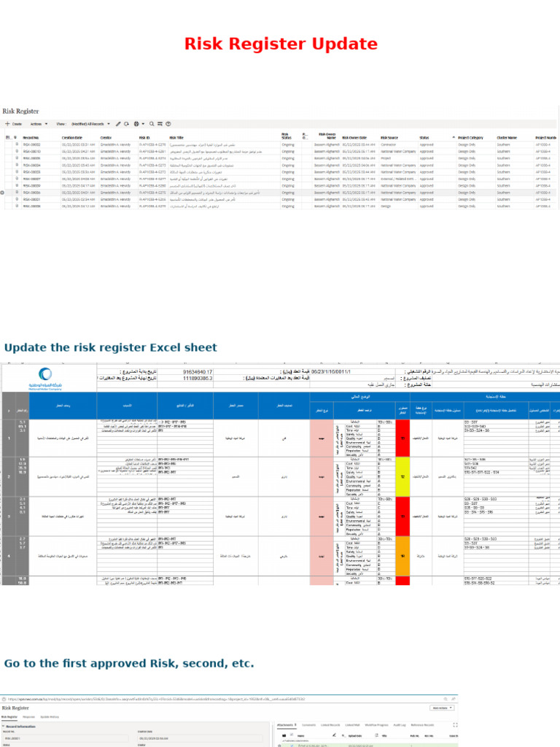Sort by Record No. column header
This screenshot has height=747, width=560.
pyautogui.click(x=31, y=138)
